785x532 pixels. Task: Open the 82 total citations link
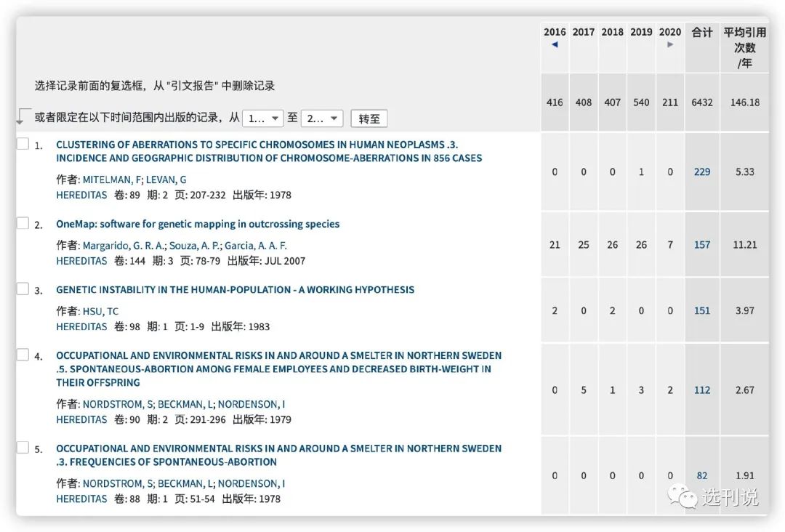pyautogui.click(x=702, y=475)
